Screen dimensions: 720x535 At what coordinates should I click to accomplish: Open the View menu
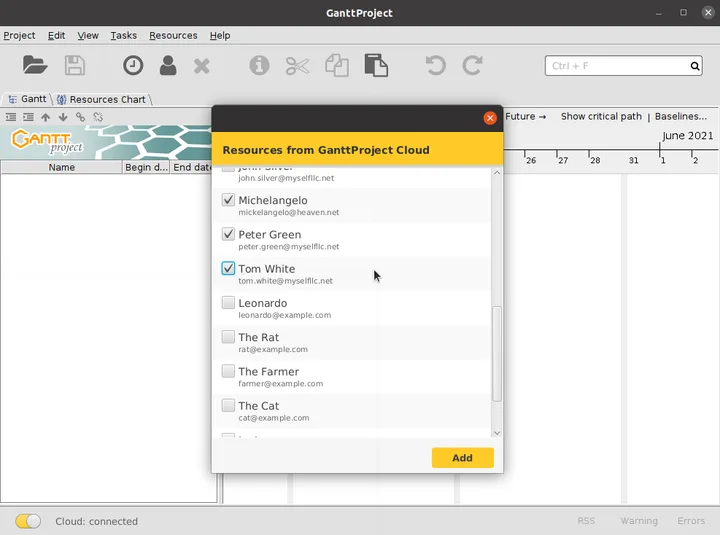click(x=88, y=35)
